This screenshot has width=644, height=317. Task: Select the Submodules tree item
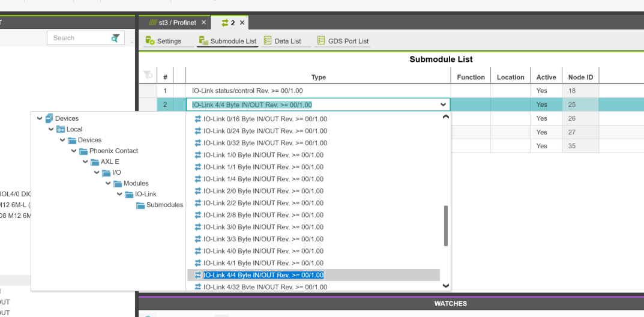point(164,205)
